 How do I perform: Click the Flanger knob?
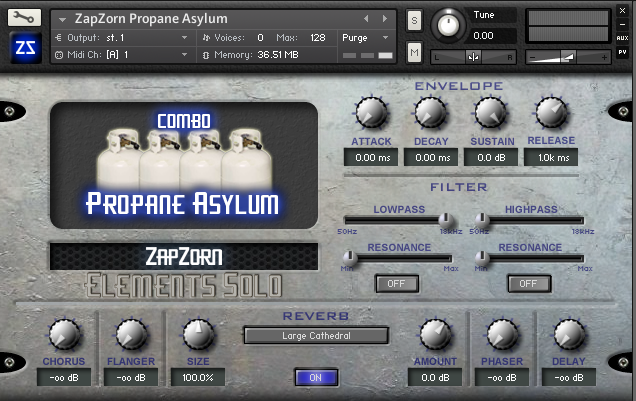[x=131, y=335]
